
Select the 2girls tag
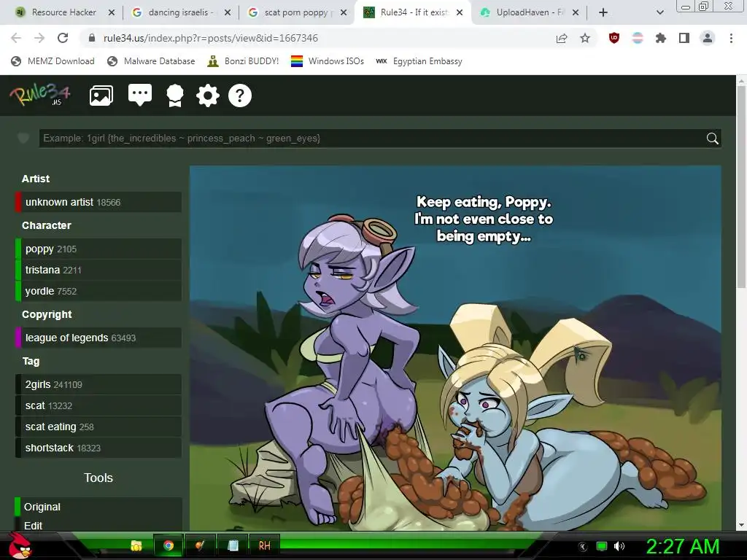click(x=98, y=384)
